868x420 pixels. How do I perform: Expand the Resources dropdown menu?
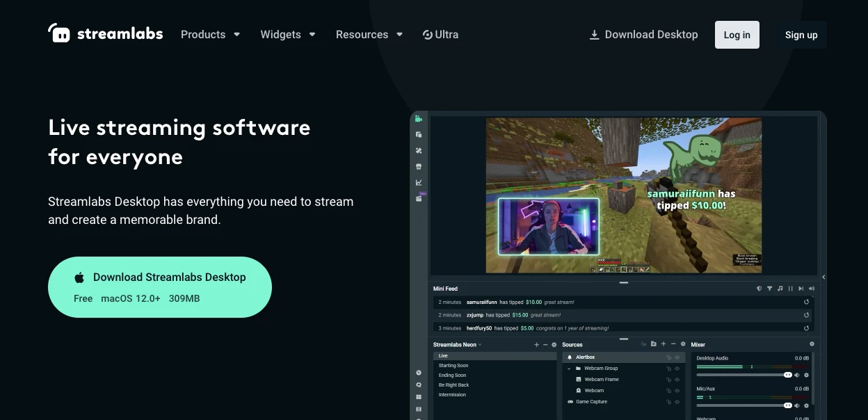[369, 34]
